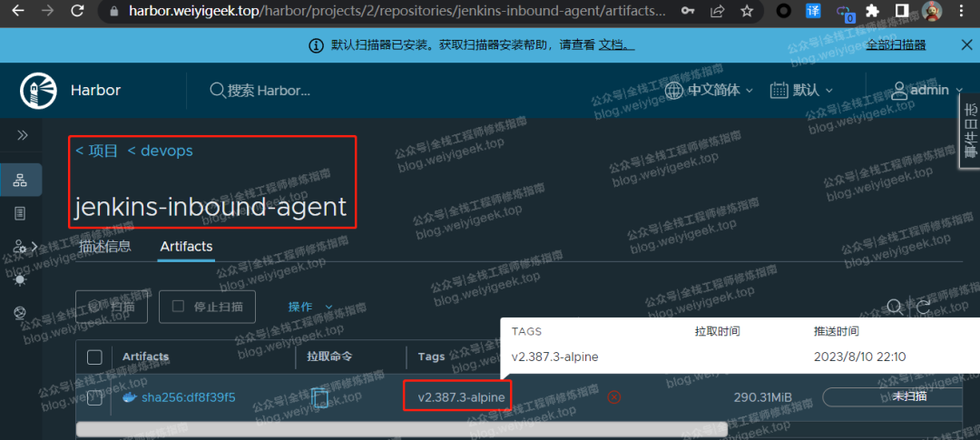Open the 默认 date format dropdown
Viewport: 980px width, 440px height.
tap(802, 91)
